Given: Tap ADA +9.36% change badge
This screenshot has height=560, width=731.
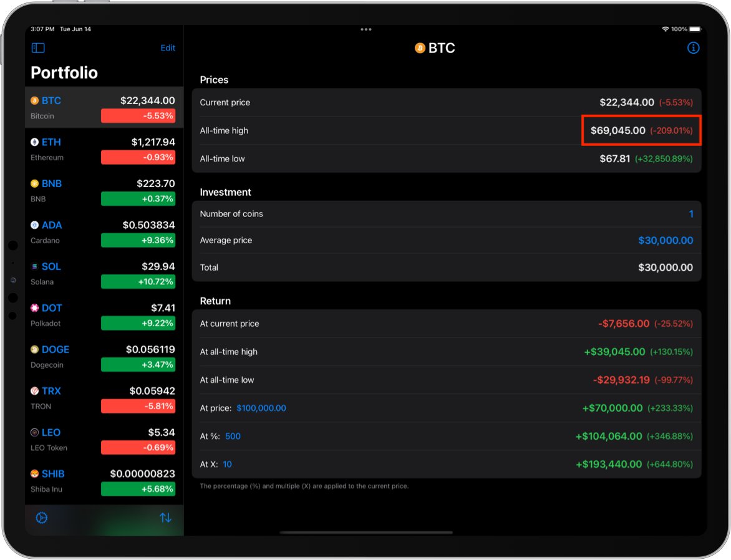Looking at the screenshot, I should click(x=138, y=240).
